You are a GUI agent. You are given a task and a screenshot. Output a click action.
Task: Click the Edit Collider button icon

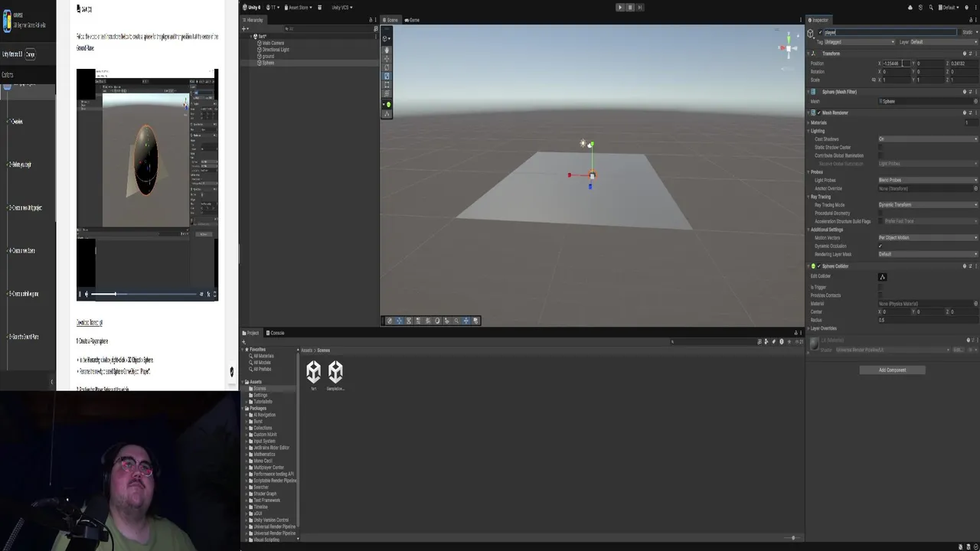[x=882, y=277]
